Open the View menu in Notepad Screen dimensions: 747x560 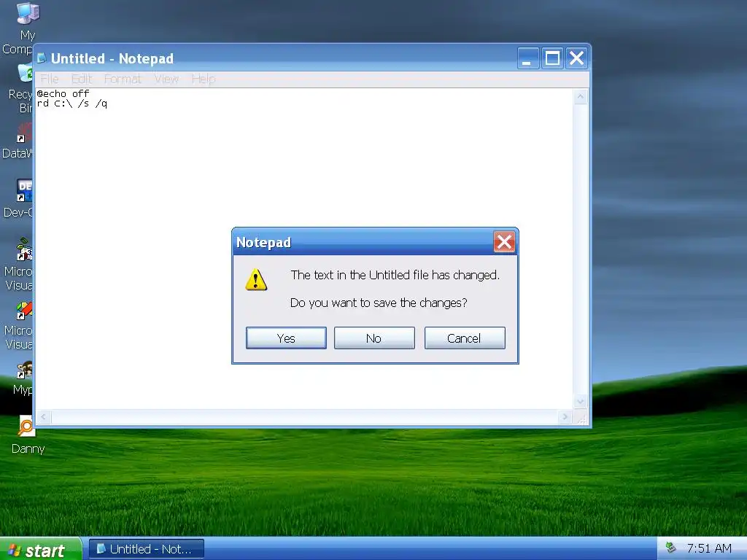pos(166,79)
